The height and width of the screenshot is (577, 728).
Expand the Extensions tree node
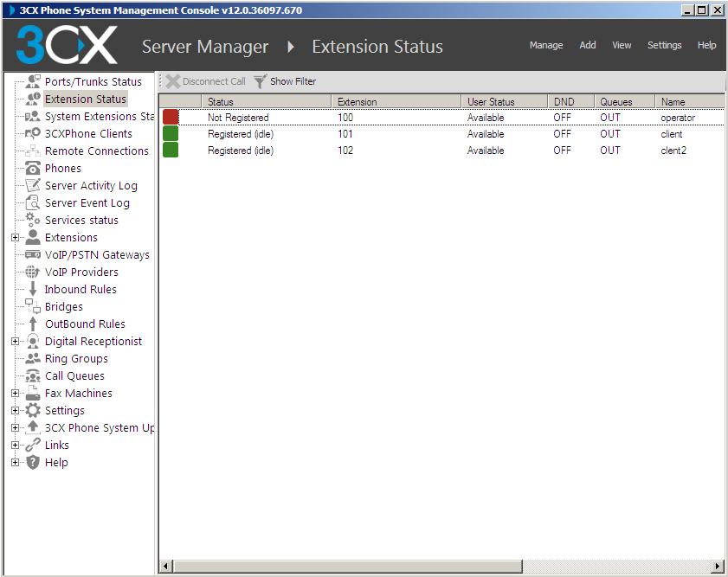click(x=15, y=238)
